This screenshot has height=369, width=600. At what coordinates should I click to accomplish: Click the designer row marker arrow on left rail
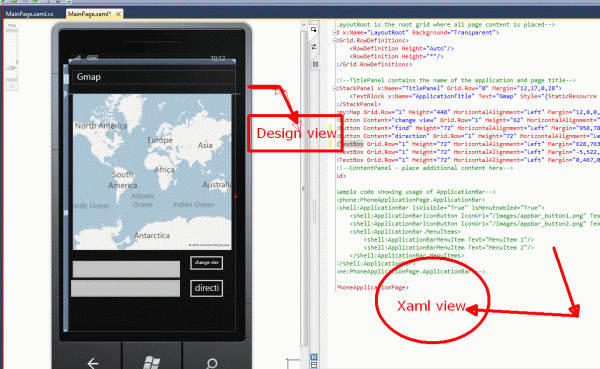pyautogui.click(x=66, y=94)
